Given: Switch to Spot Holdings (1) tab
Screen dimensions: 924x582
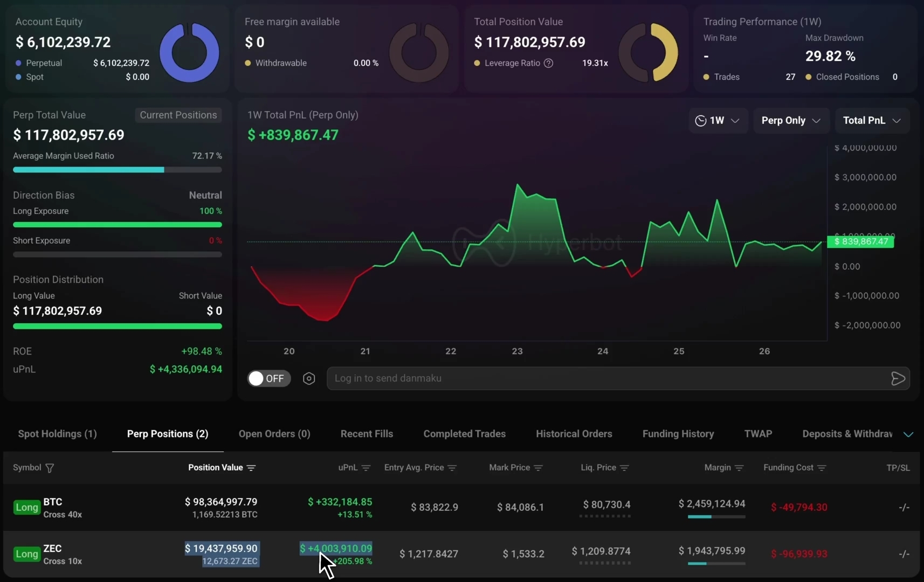Looking at the screenshot, I should point(58,434).
